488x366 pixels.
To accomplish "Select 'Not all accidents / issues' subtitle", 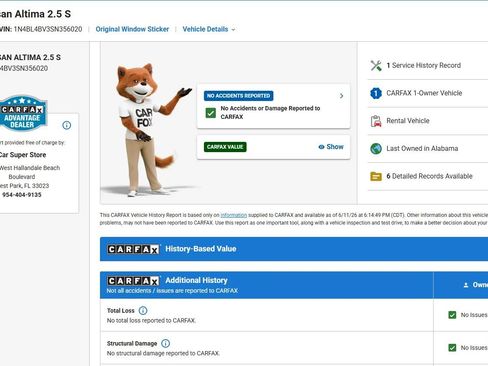I will (172, 291).
